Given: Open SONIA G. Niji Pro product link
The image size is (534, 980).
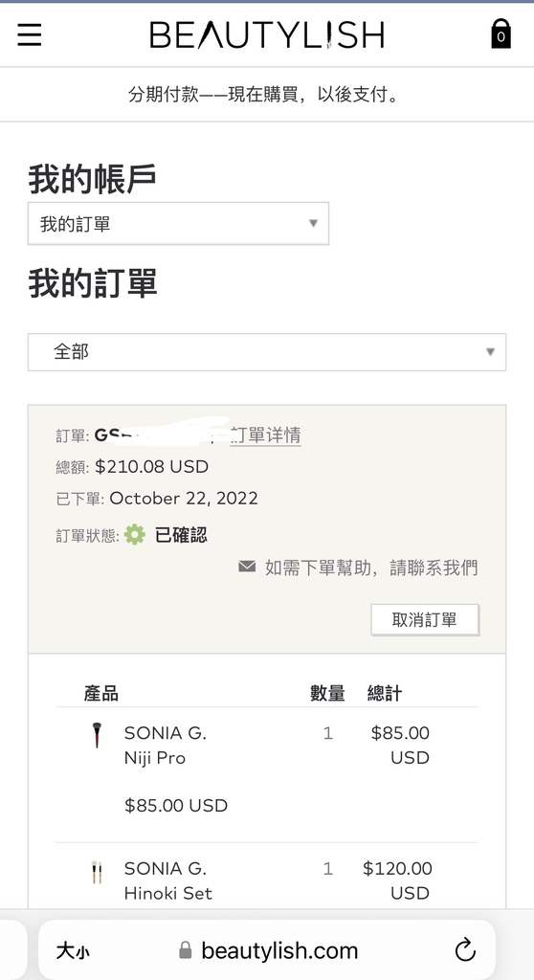Looking at the screenshot, I should coord(165,745).
